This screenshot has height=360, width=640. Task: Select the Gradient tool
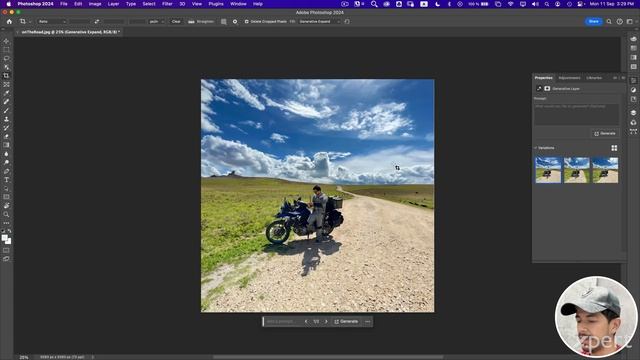6,145
